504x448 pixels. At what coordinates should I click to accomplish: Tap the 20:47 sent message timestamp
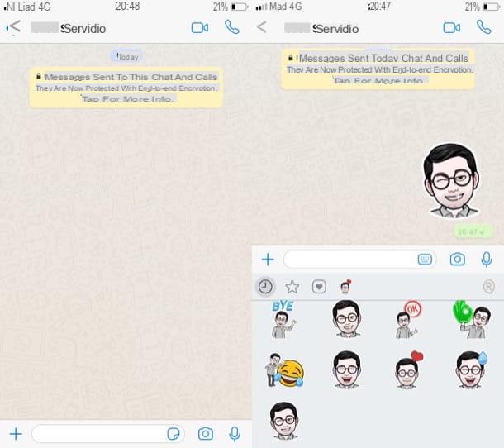[x=473, y=231]
